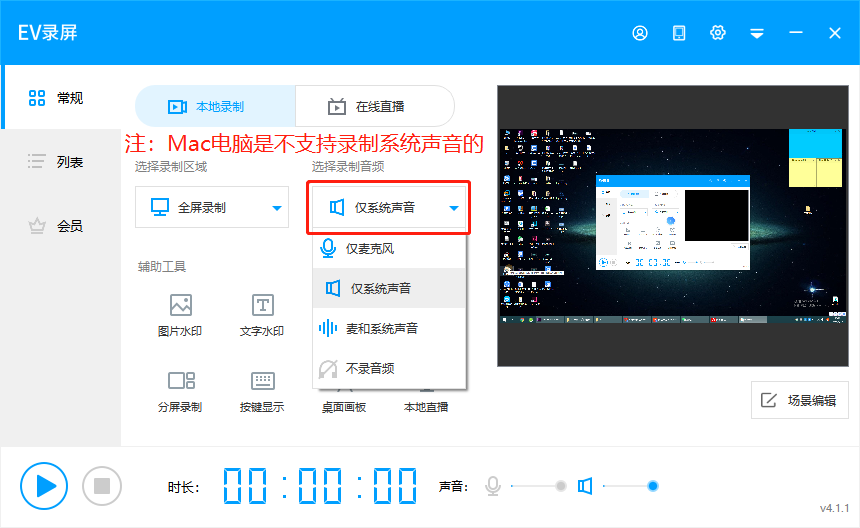This screenshot has width=860, height=528.
Task: Choose 麦和系统声音 from audio list
Action: pyautogui.click(x=389, y=328)
